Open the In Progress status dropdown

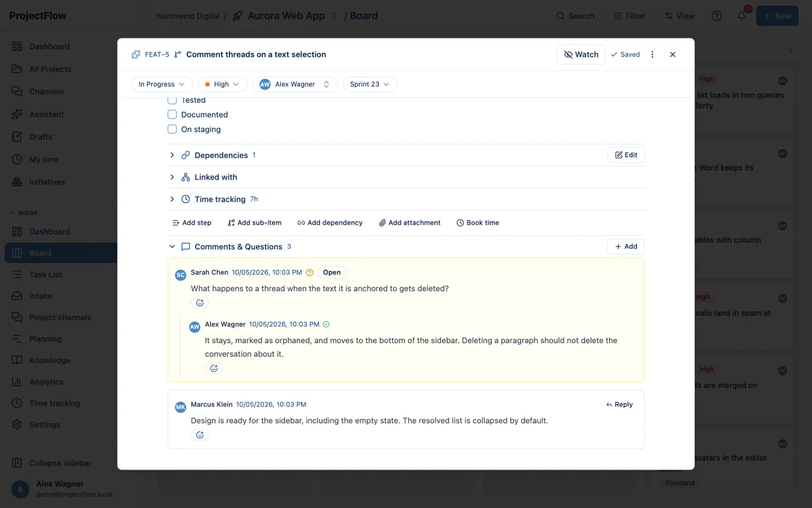[x=162, y=84]
